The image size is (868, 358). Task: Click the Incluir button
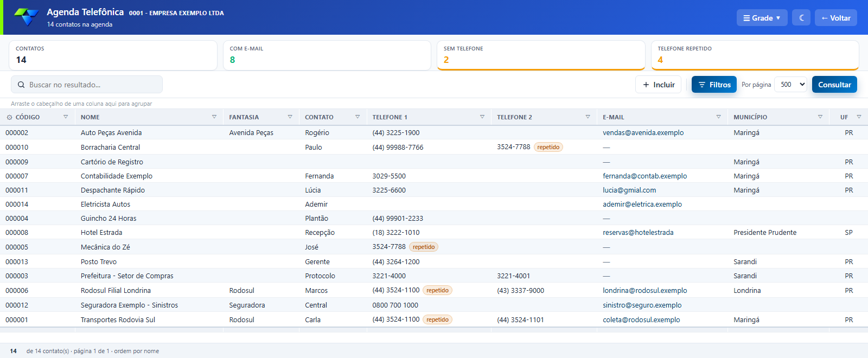658,85
